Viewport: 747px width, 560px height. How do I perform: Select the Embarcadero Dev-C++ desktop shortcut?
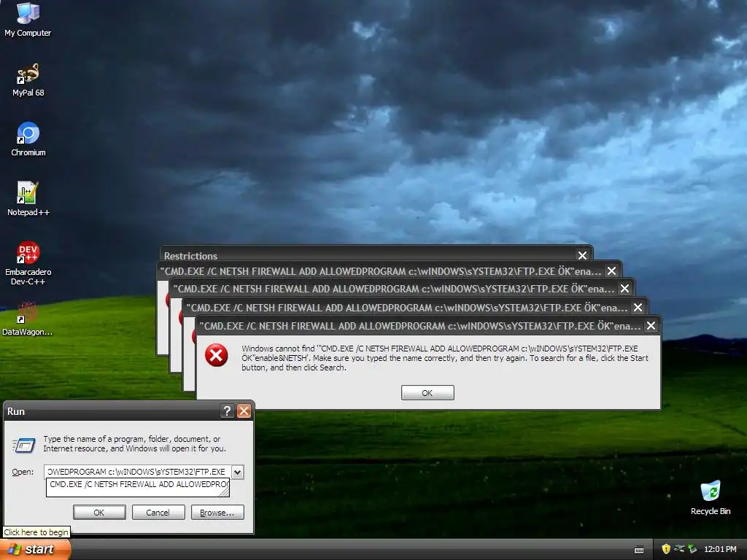[x=28, y=263]
